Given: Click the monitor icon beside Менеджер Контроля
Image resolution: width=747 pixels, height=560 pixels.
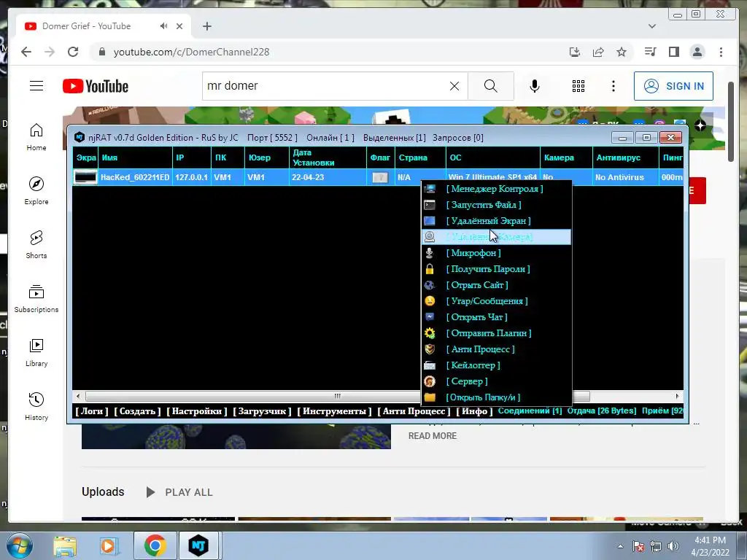Looking at the screenshot, I should [x=430, y=189].
